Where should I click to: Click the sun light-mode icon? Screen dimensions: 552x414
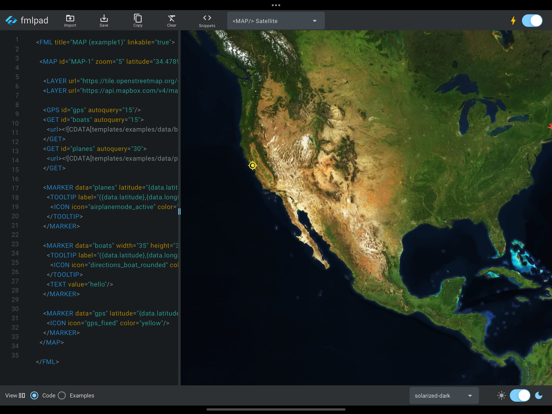pyautogui.click(x=501, y=395)
